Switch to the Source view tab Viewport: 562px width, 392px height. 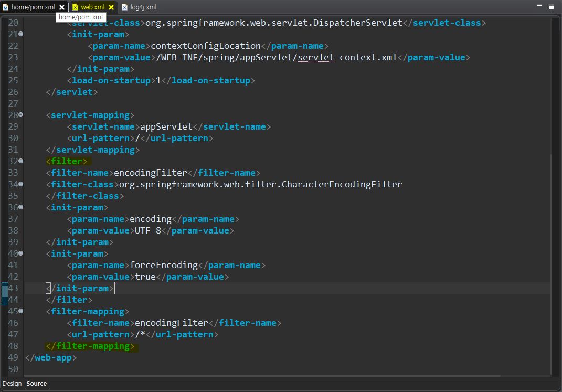pos(37,384)
